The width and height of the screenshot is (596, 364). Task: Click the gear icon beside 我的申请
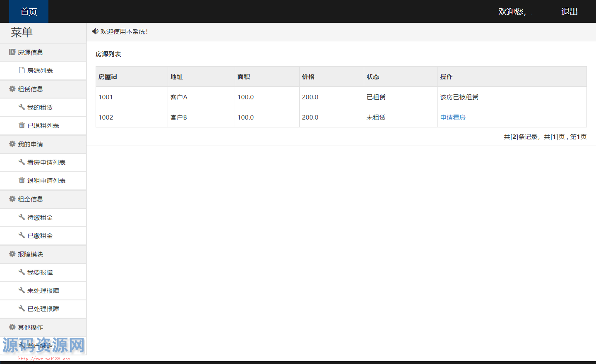12,144
